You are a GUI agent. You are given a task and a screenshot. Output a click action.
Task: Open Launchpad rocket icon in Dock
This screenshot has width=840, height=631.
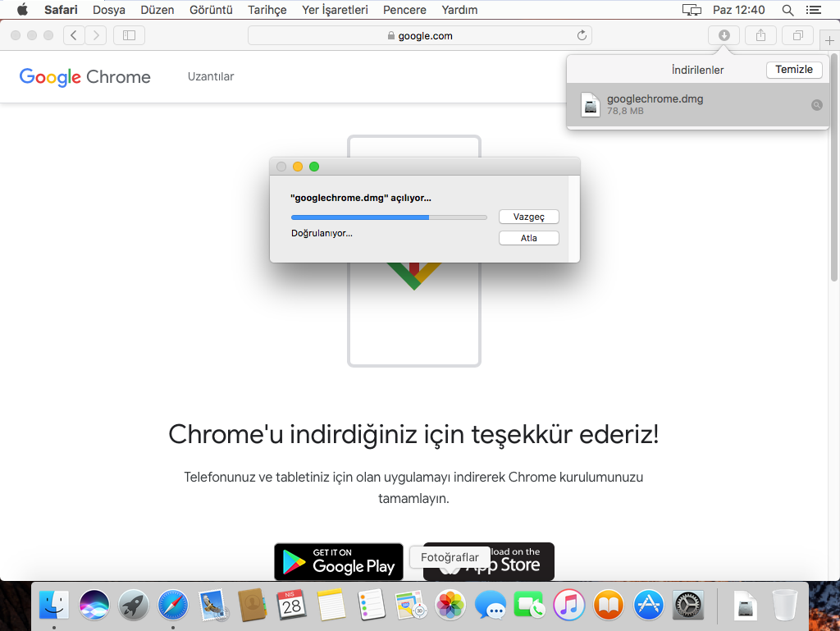click(x=134, y=606)
